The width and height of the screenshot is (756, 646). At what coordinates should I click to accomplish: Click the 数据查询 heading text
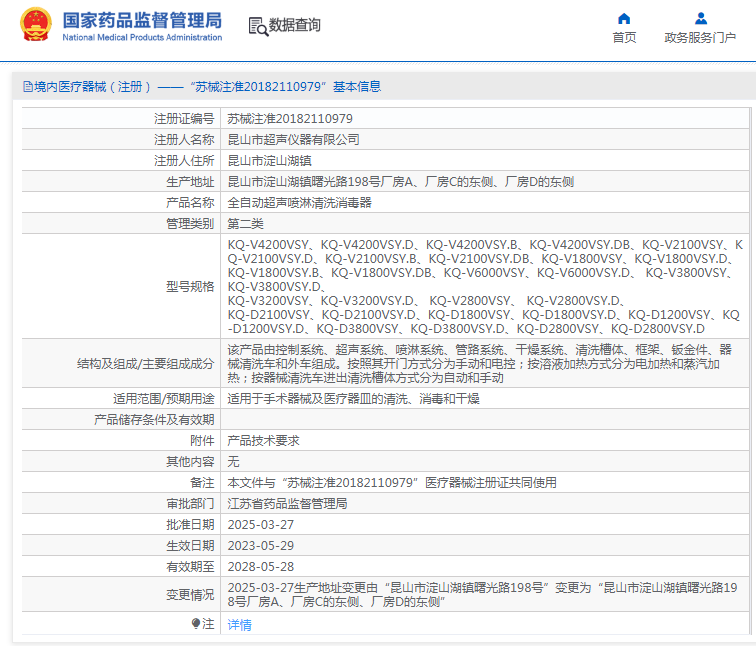[295, 26]
